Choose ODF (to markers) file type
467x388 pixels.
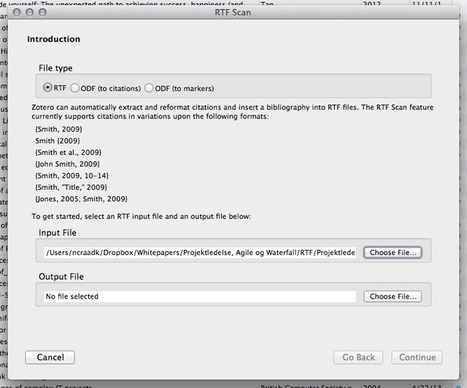click(x=149, y=88)
